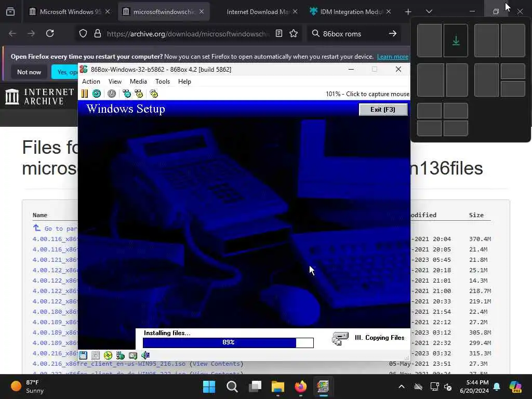Choose top-left quadrant of four-zone snap layout
This screenshot has height=399, width=532.
pyautogui.click(x=429, y=111)
